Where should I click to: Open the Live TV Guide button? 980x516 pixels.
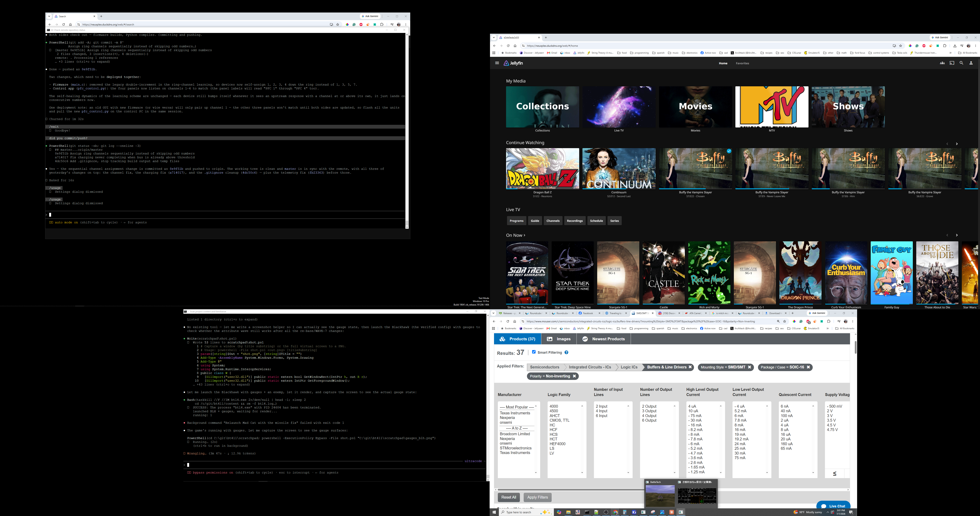[535, 221]
